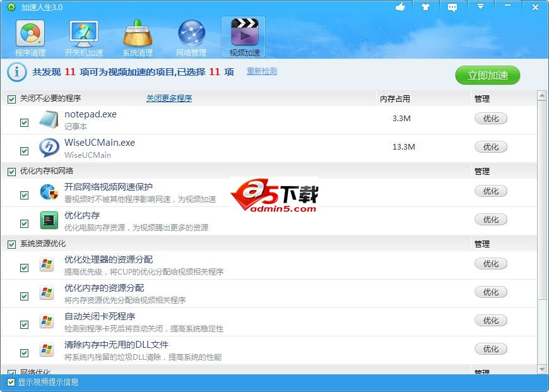Click the 3.3M memory value

pos(401,119)
